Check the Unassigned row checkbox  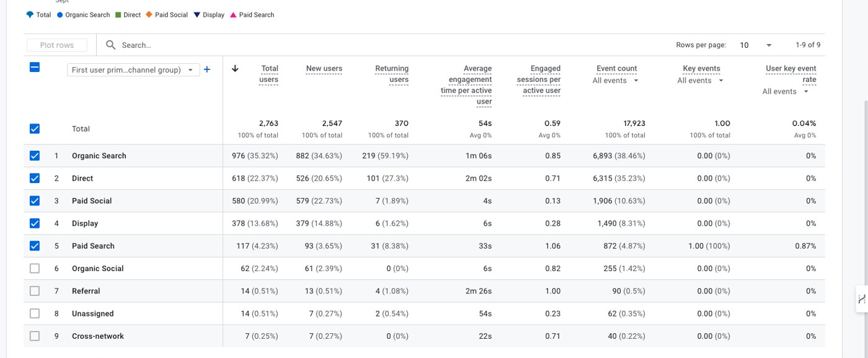coord(35,313)
